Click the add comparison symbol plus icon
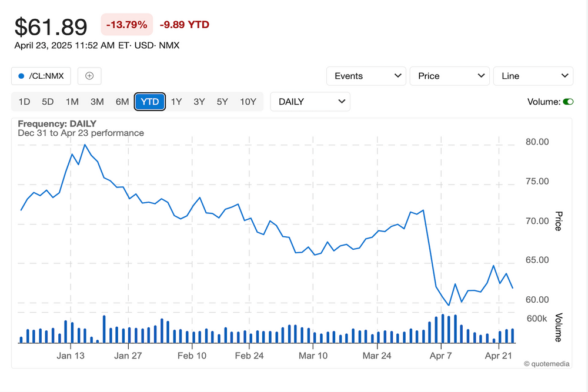Viewport: 588px width, 392px height. pos(89,76)
